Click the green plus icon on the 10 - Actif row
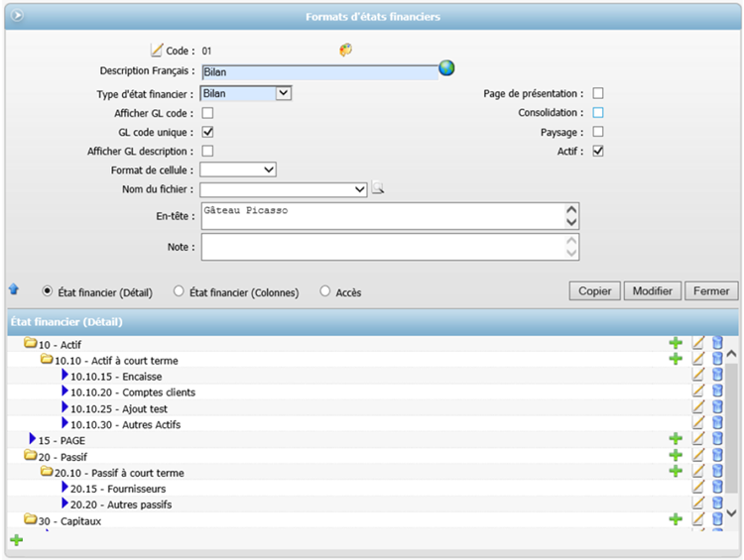744x560 pixels. click(x=676, y=343)
